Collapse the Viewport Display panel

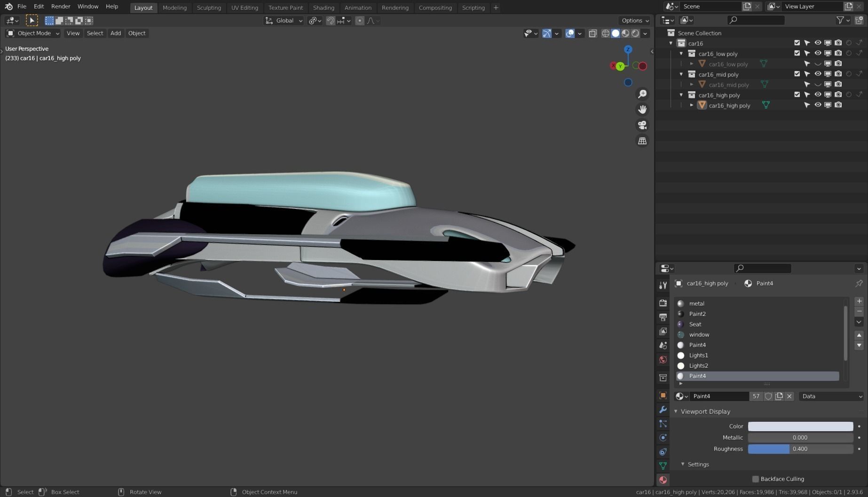coord(676,411)
